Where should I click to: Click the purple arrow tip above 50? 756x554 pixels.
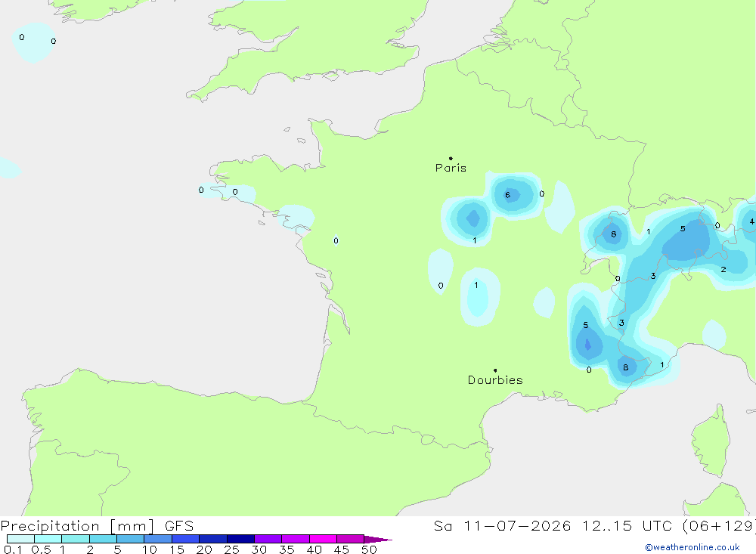(378, 539)
